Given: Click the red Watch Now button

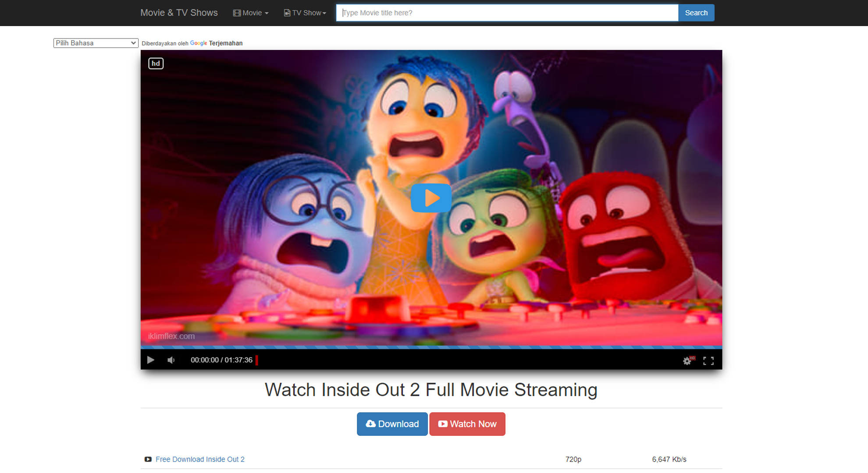Looking at the screenshot, I should [x=467, y=424].
